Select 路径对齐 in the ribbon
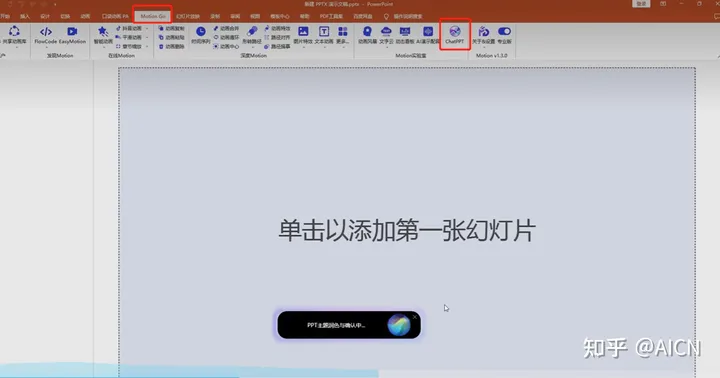 coord(277,37)
